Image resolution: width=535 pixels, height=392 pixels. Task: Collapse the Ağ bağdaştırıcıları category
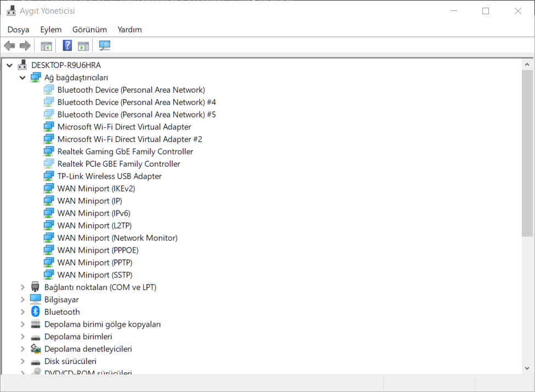tap(22, 78)
